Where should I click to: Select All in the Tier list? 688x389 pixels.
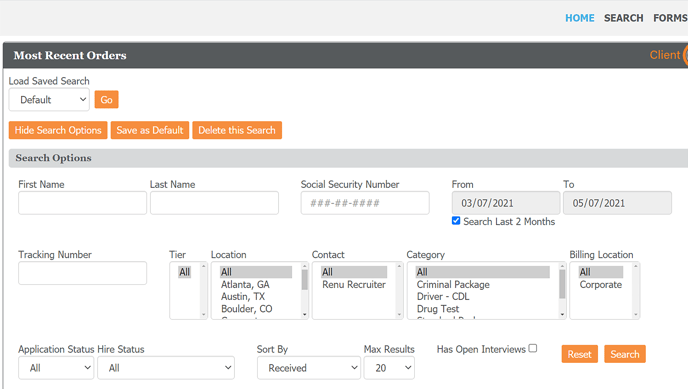click(185, 272)
